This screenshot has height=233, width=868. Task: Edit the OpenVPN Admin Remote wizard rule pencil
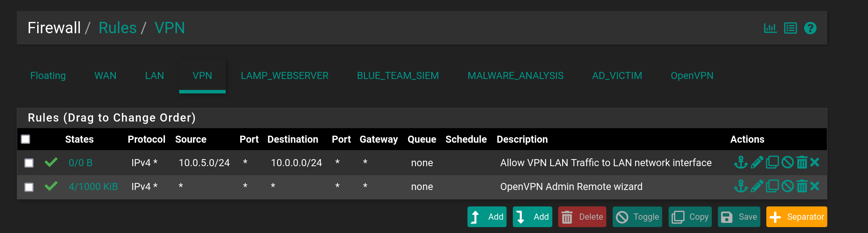point(757,186)
